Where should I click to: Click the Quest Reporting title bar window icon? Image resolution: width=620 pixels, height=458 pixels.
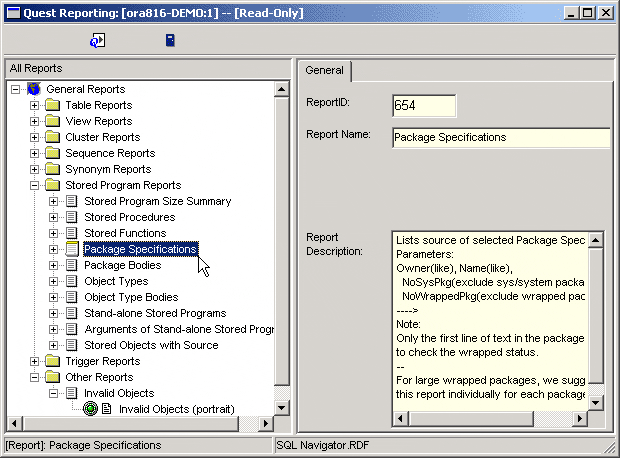tap(13, 13)
